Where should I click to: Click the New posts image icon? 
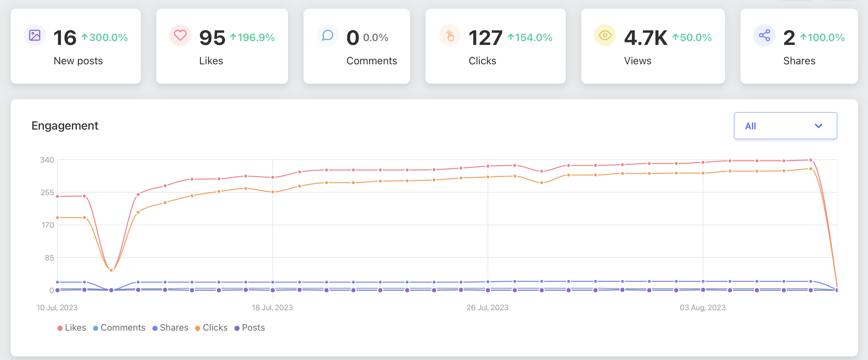[35, 36]
